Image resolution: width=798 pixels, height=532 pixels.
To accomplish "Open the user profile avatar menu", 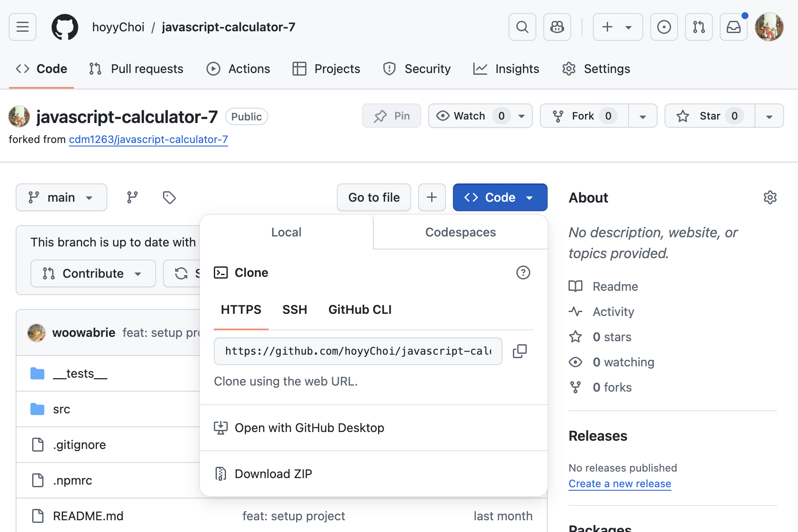I will (769, 27).
